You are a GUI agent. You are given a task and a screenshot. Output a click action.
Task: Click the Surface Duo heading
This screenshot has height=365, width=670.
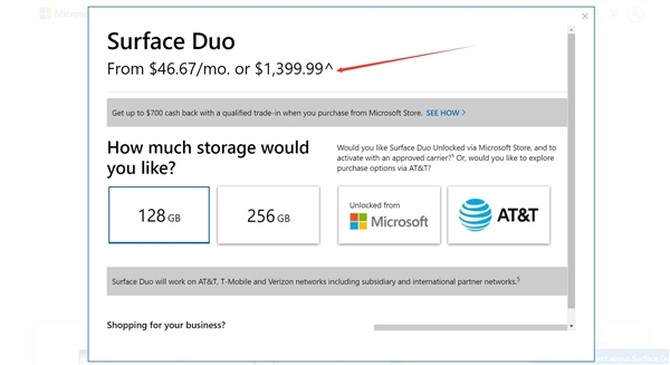pyautogui.click(x=171, y=41)
